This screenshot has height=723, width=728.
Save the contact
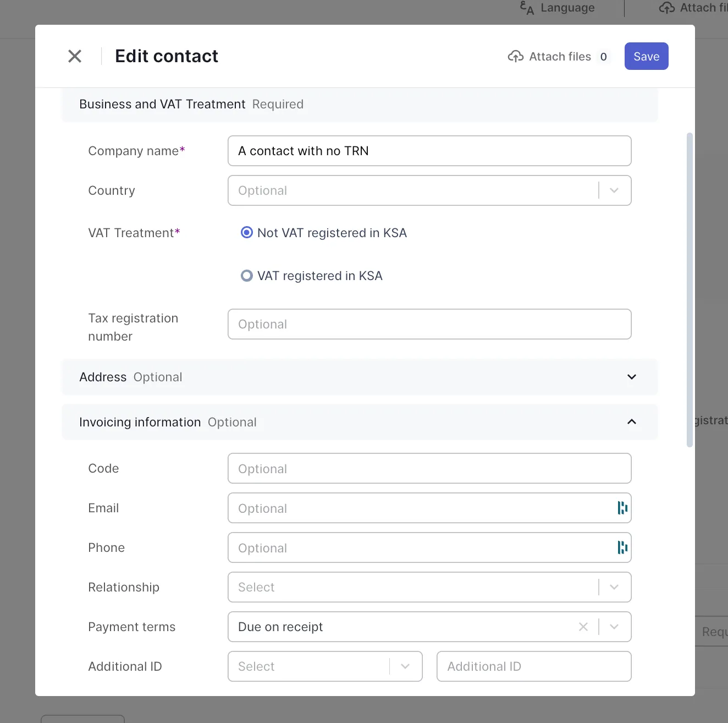coord(646,56)
